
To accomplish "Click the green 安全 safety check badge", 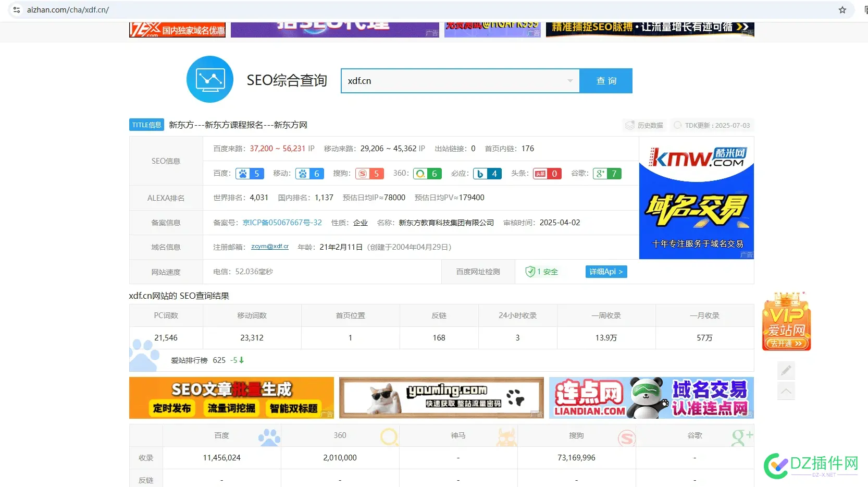I will pyautogui.click(x=541, y=272).
